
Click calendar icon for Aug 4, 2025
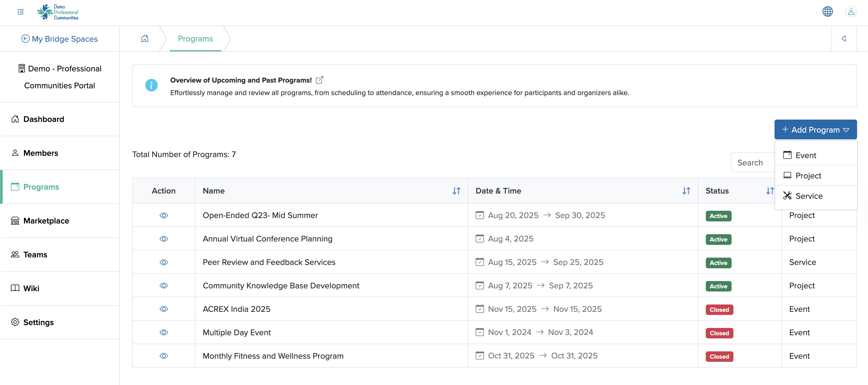point(480,239)
